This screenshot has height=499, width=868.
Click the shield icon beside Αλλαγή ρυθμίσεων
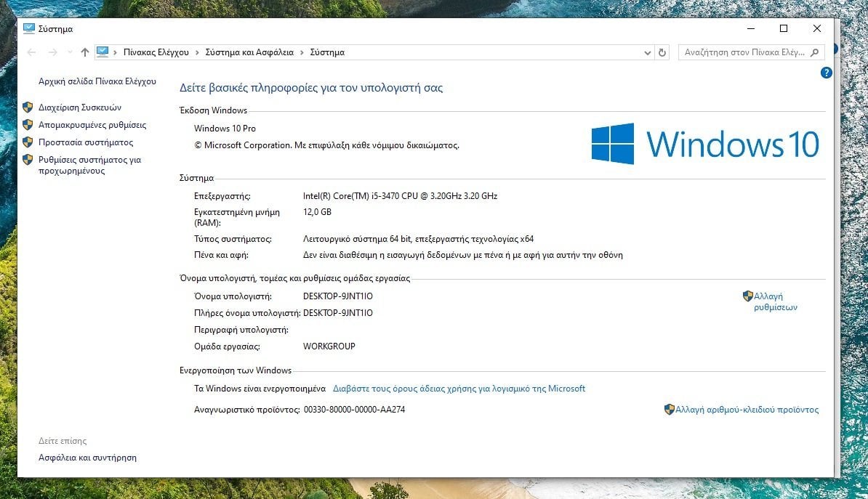[x=748, y=296]
